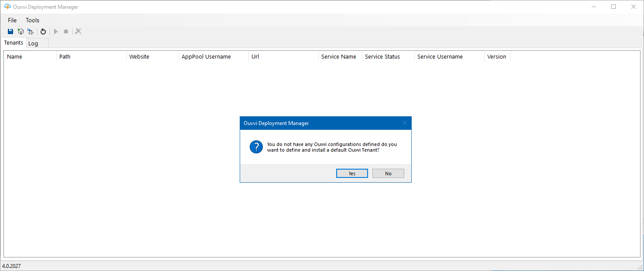This screenshot has width=644, height=271.
Task: Click the Refresh circular arrow icon
Action: click(43, 31)
